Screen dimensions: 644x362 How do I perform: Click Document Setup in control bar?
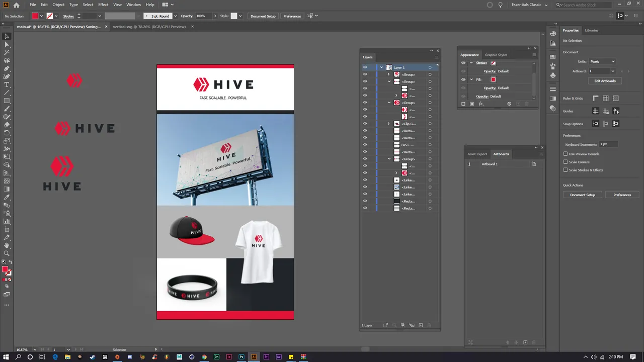coord(263,16)
